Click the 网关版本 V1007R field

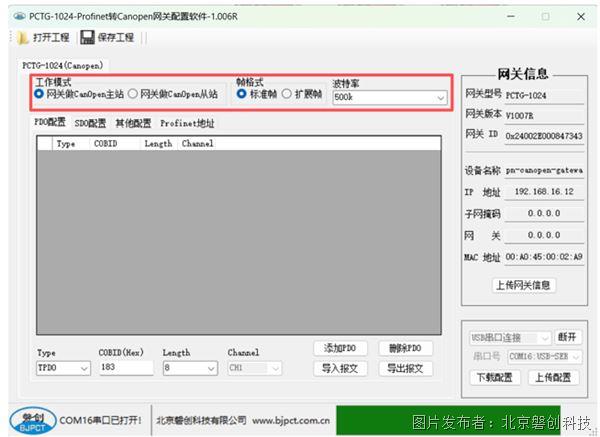click(x=544, y=116)
